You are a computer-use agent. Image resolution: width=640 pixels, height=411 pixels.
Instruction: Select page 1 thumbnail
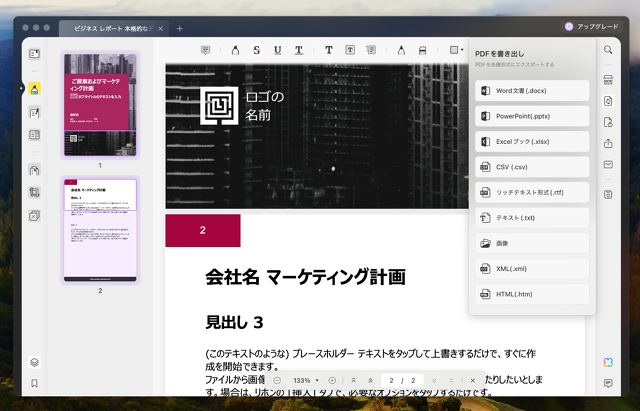click(100, 104)
